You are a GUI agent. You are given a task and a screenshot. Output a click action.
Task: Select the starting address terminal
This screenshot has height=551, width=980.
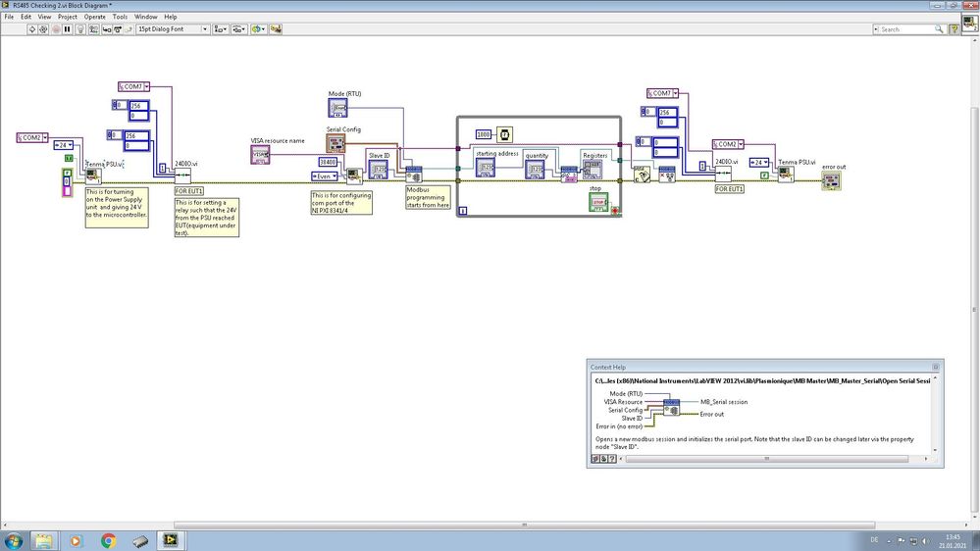[x=485, y=168]
